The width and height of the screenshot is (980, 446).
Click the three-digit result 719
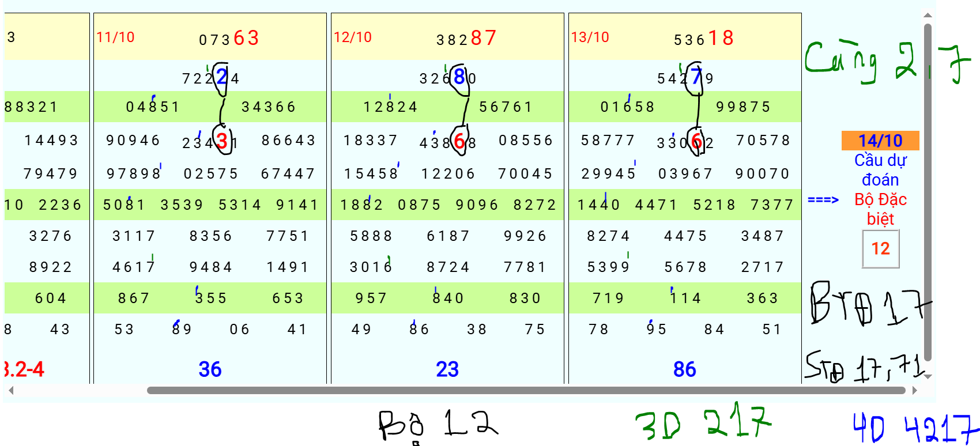coord(609,298)
